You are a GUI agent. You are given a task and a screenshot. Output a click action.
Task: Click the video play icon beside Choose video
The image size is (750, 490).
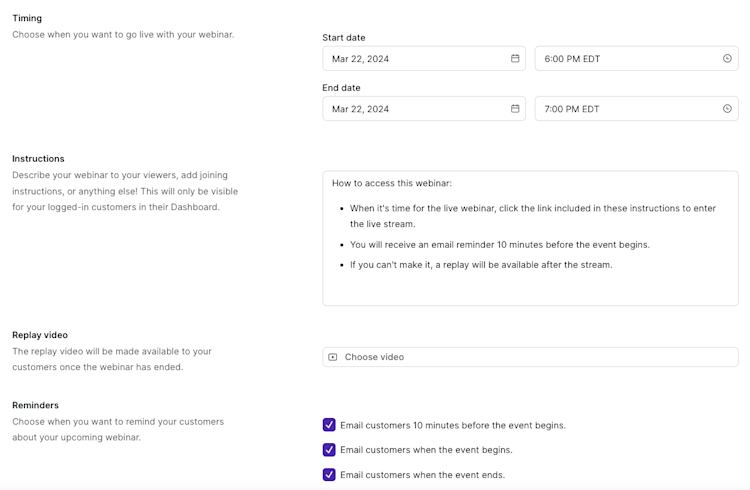[x=333, y=357]
